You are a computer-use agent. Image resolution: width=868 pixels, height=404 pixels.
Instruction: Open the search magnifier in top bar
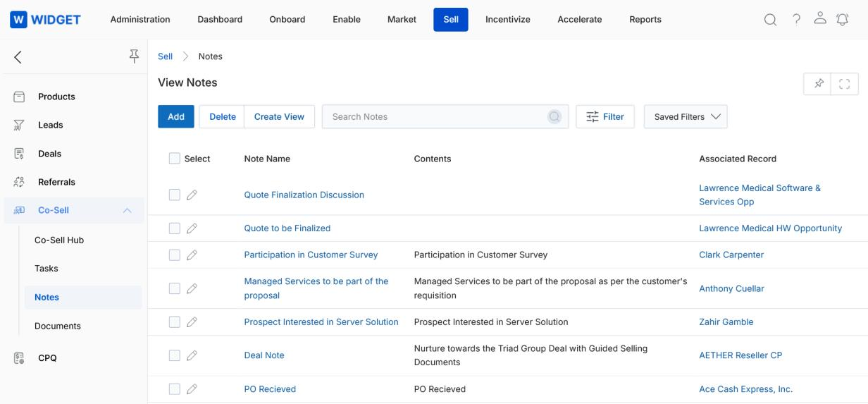(x=771, y=20)
